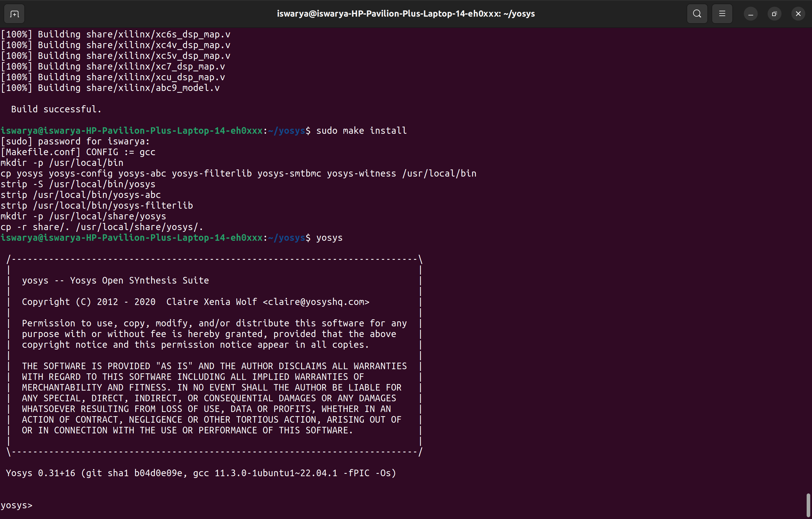Image resolution: width=812 pixels, height=519 pixels.
Task: Click the '[sudo] password for iswarya:' line
Action: [x=75, y=141]
